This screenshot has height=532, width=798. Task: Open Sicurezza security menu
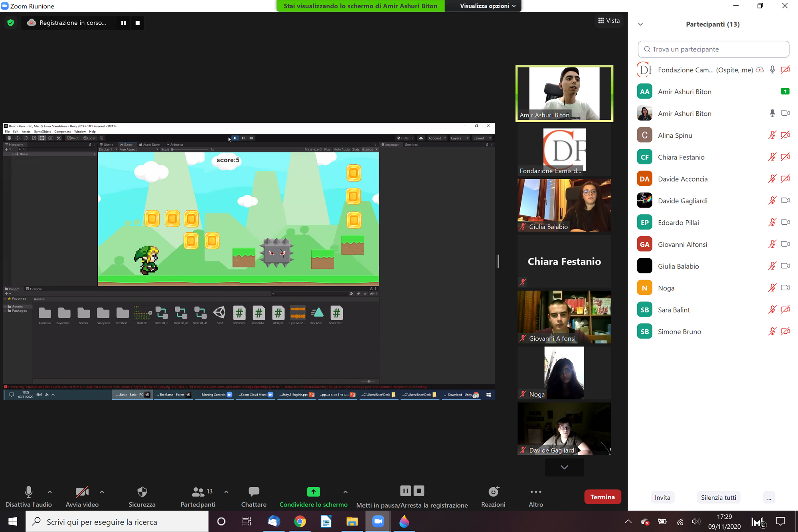click(x=142, y=497)
